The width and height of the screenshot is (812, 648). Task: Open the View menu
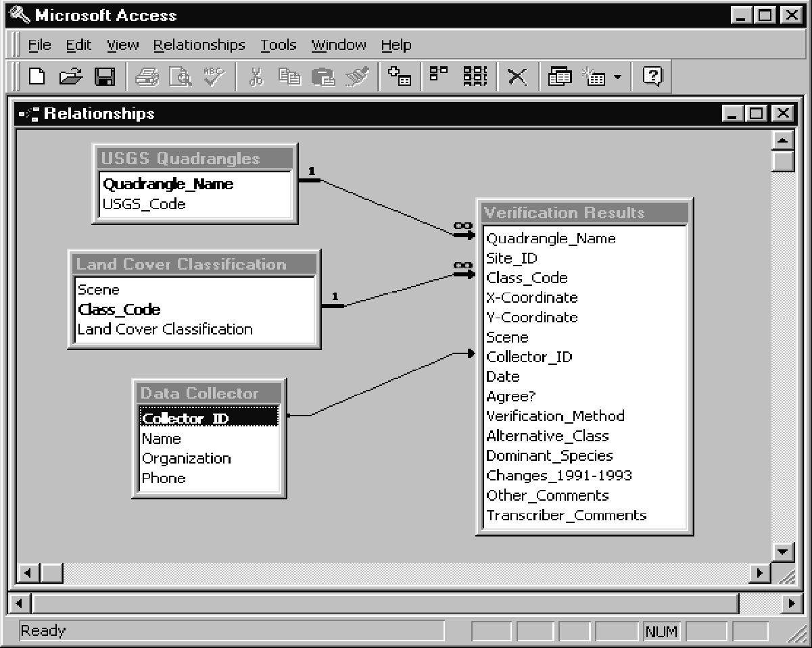(x=122, y=45)
